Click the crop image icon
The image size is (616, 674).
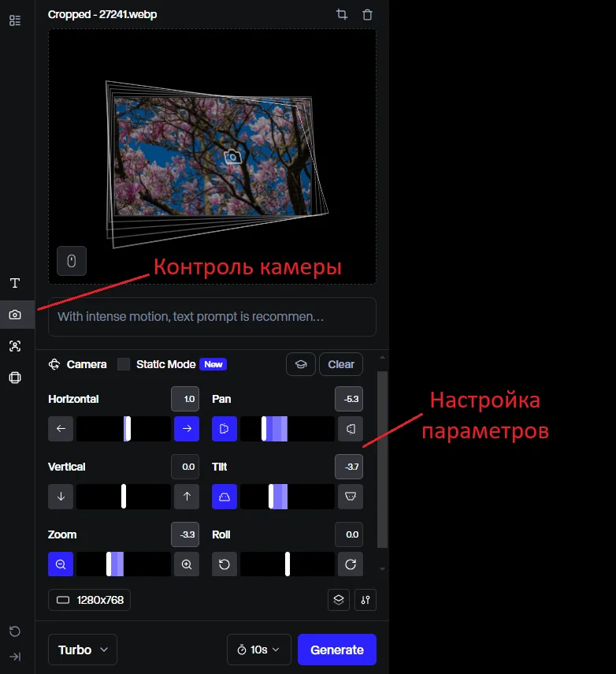pos(341,14)
